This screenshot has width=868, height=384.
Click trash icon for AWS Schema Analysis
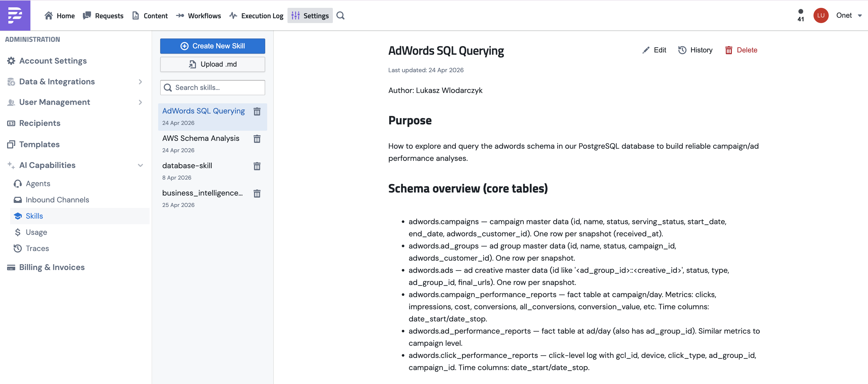[x=257, y=139]
